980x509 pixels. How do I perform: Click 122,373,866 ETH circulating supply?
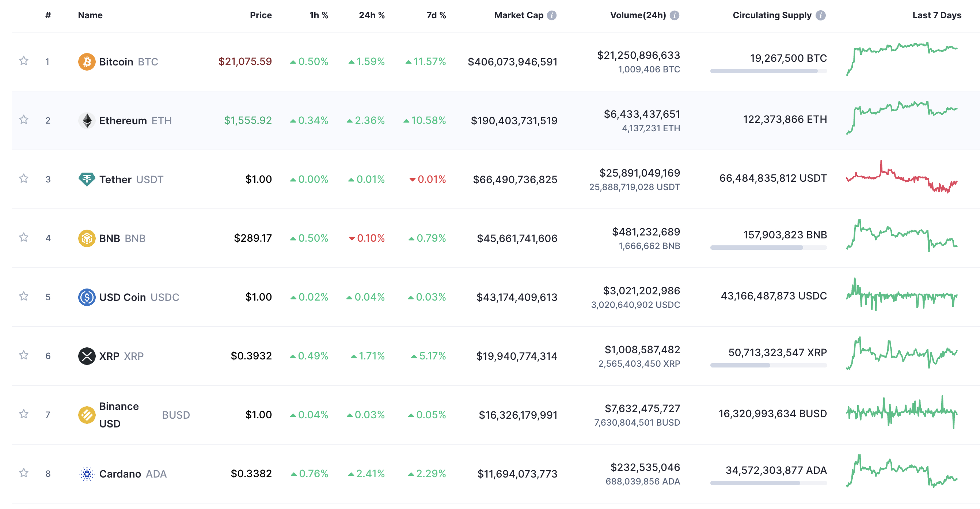pos(785,119)
